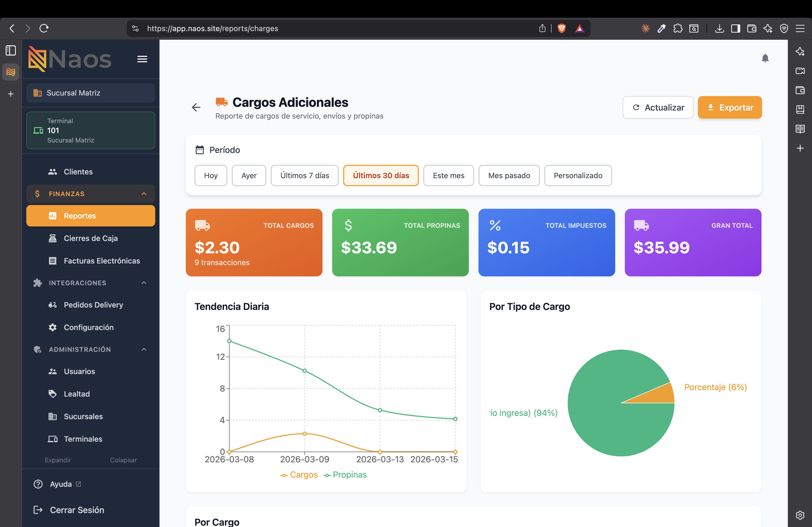
Task: Open the notifications bell
Action: pyautogui.click(x=765, y=58)
